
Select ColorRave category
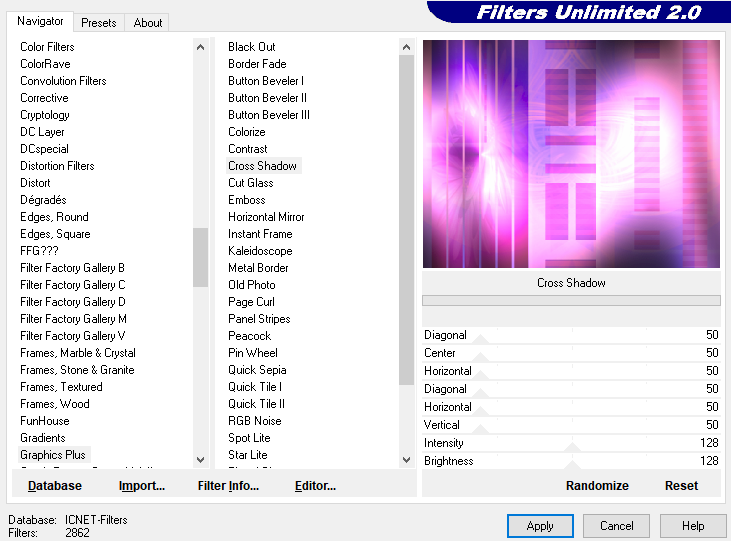click(x=45, y=64)
